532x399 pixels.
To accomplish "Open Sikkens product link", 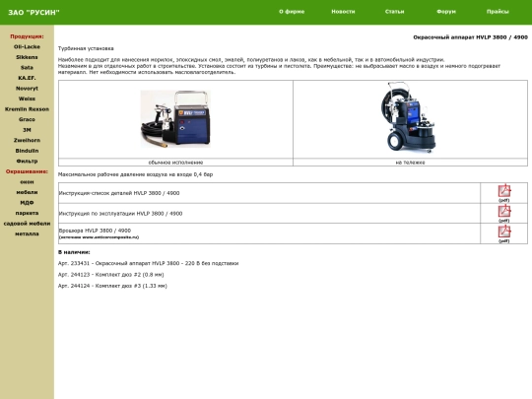I will (x=27, y=57).
